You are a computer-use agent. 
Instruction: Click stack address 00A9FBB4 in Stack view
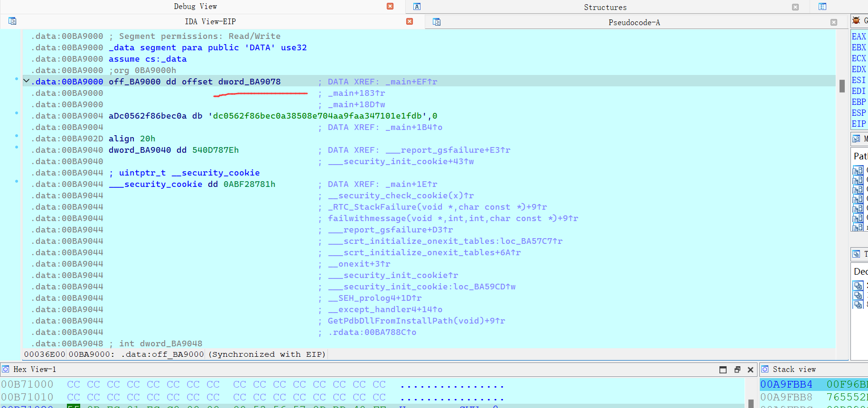click(x=786, y=384)
